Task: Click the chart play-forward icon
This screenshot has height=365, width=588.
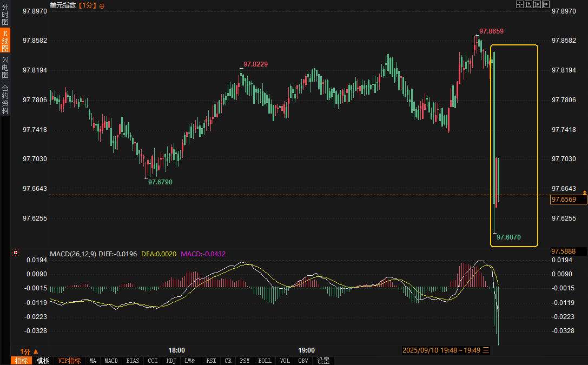Action: [537, 4]
